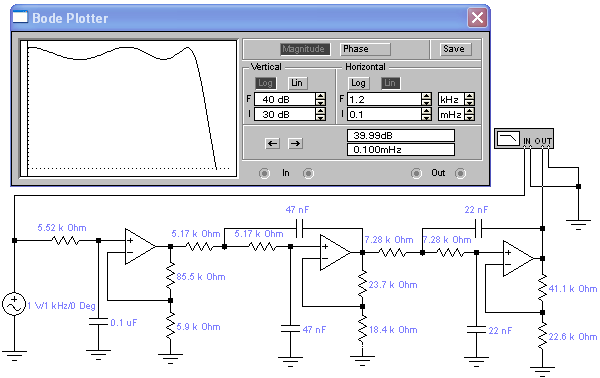
Task: Select the 1 V/1 kHz AC source
Action: (x=14, y=304)
